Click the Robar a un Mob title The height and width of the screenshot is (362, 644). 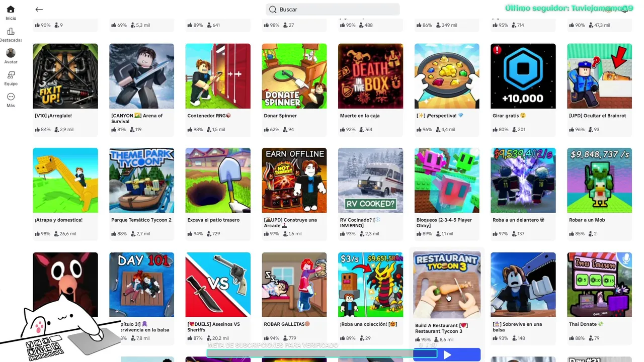(x=587, y=220)
